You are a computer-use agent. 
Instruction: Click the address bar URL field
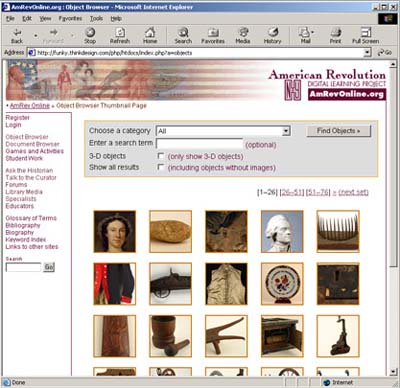point(198,52)
